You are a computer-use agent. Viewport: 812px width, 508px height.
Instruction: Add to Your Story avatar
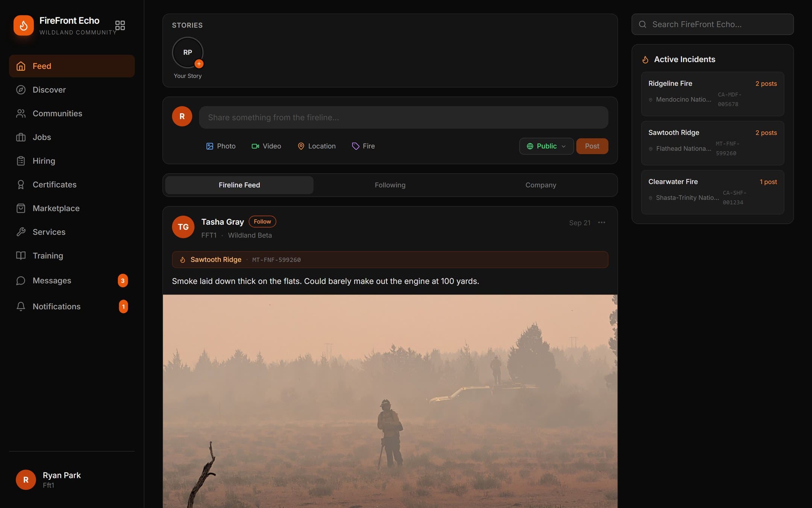pyautogui.click(x=188, y=52)
